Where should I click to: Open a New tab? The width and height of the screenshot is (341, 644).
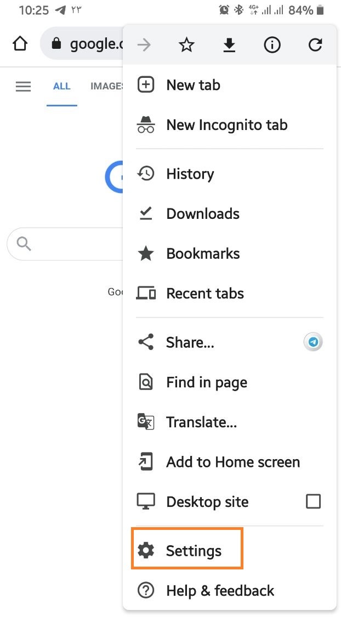tap(193, 85)
